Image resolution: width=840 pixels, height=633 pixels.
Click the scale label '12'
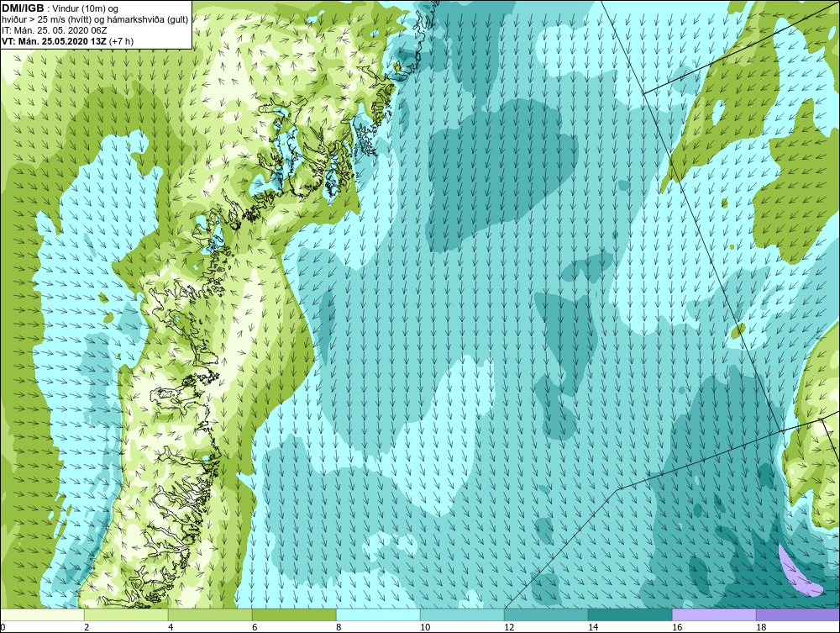pos(509,627)
